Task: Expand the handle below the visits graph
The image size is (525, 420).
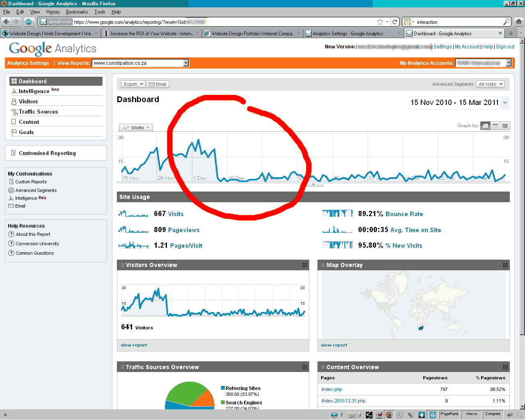Action: tap(313, 185)
